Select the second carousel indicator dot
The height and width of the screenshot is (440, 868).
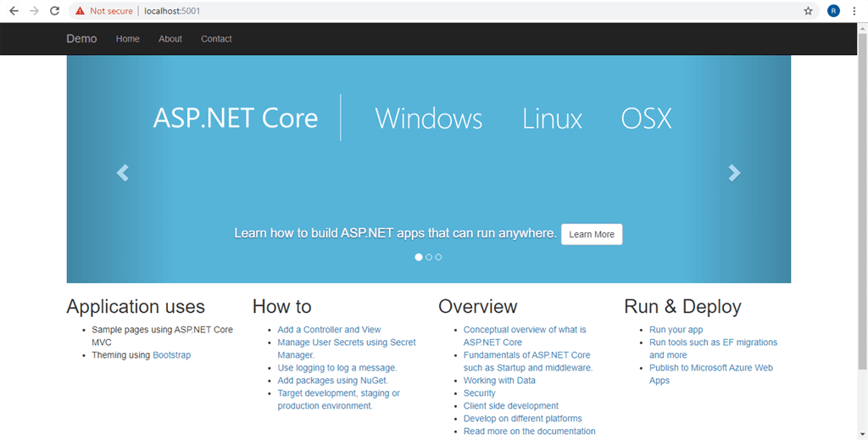[x=429, y=257]
